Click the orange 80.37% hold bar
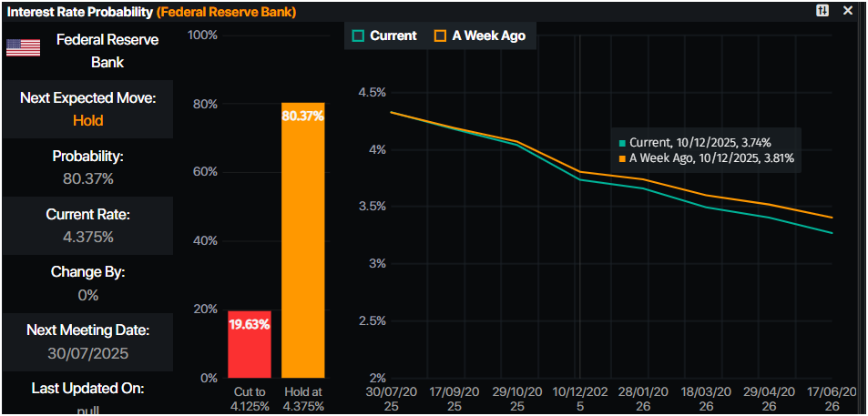This screenshot has width=868, height=416. click(302, 240)
